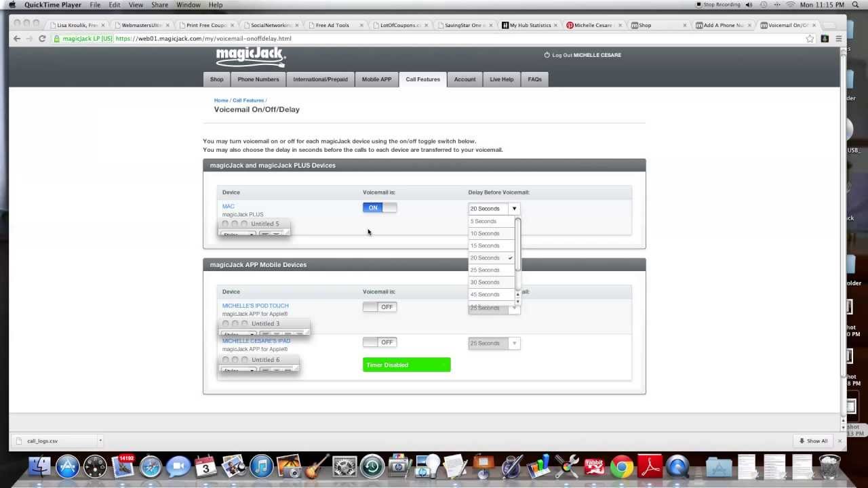This screenshot has height=488, width=868.
Task: Turn off voicemail for MAC device
Action: point(380,207)
